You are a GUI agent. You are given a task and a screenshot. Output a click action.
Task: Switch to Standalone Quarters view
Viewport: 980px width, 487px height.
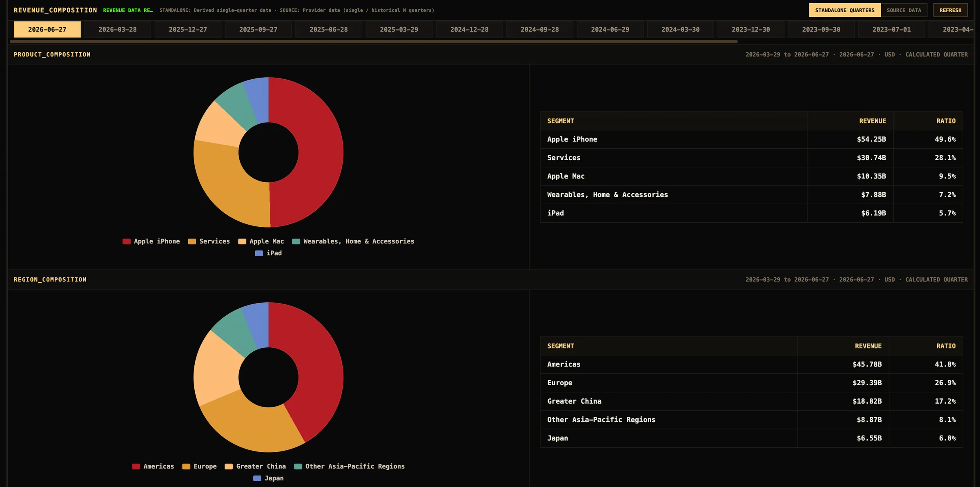click(x=845, y=10)
